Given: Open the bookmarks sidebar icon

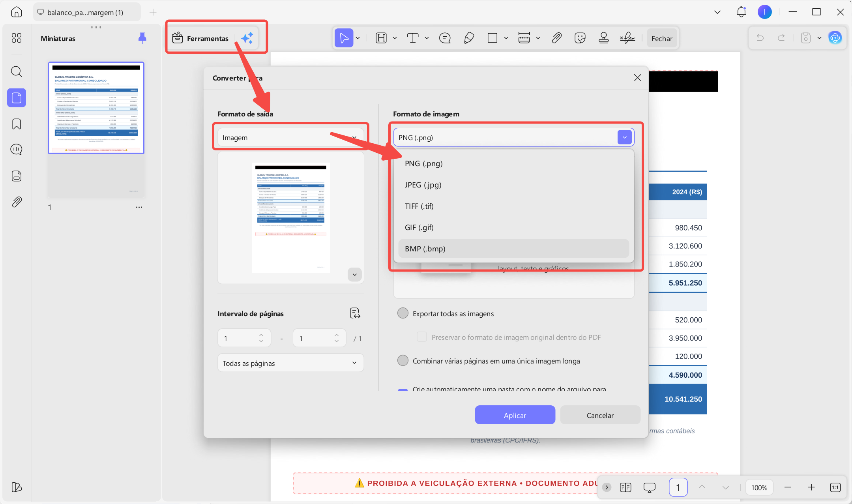Looking at the screenshot, I should (x=16, y=124).
